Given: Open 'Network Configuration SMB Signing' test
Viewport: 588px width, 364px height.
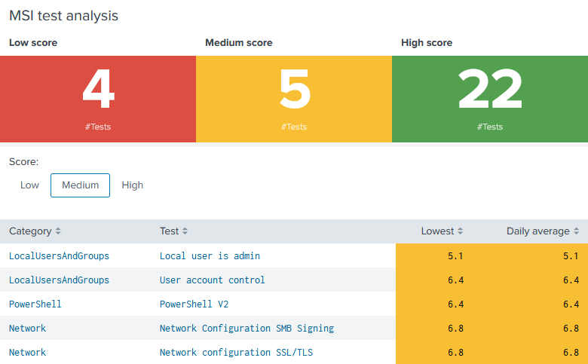Looking at the screenshot, I should tap(247, 329).
